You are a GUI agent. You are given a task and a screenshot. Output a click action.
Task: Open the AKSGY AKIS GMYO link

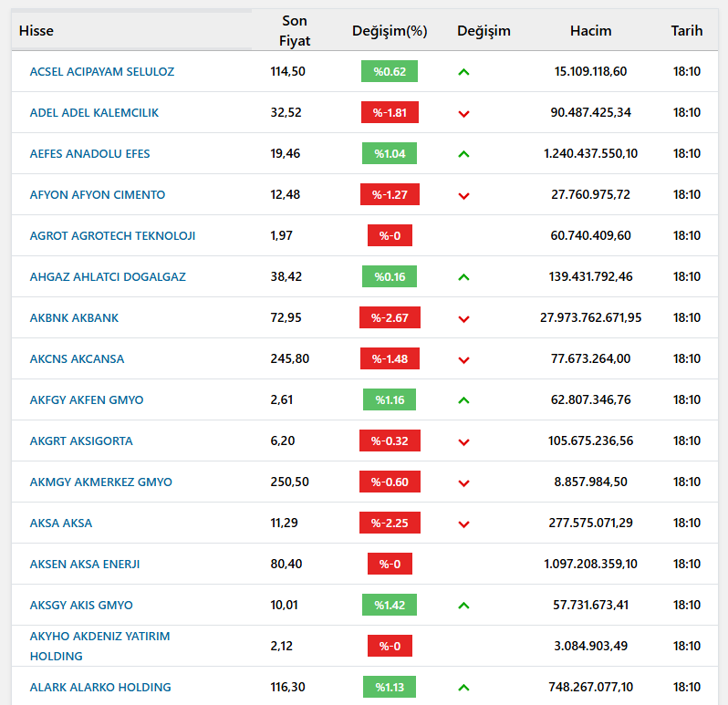click(x=81, y=606)
